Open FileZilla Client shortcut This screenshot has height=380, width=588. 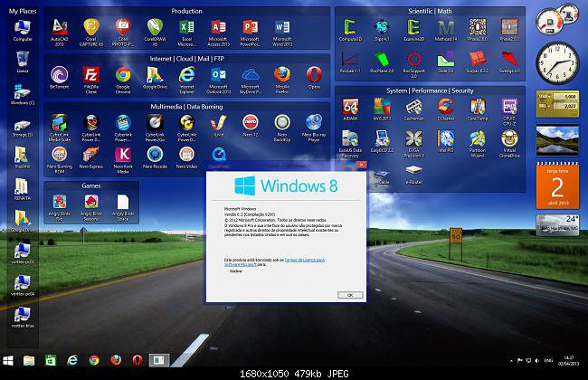tap(91, 80)
